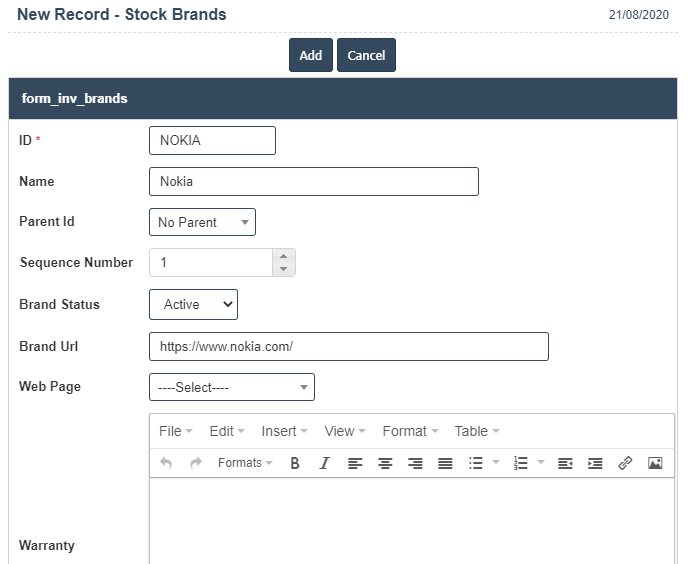Click the Add button

click(310, 55)
